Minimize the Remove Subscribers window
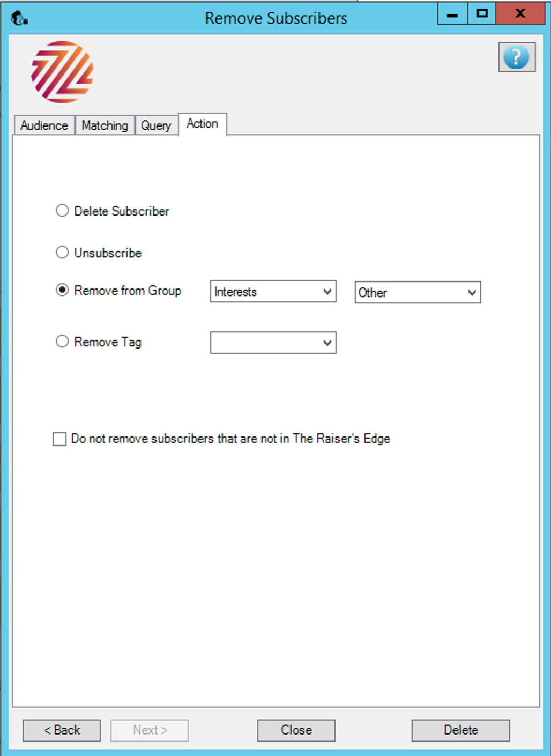 tap(452, 13)
